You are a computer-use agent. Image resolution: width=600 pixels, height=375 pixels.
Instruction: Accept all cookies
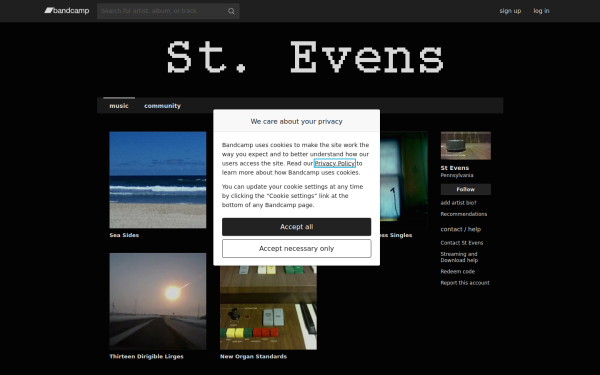(x=297, y=227)
